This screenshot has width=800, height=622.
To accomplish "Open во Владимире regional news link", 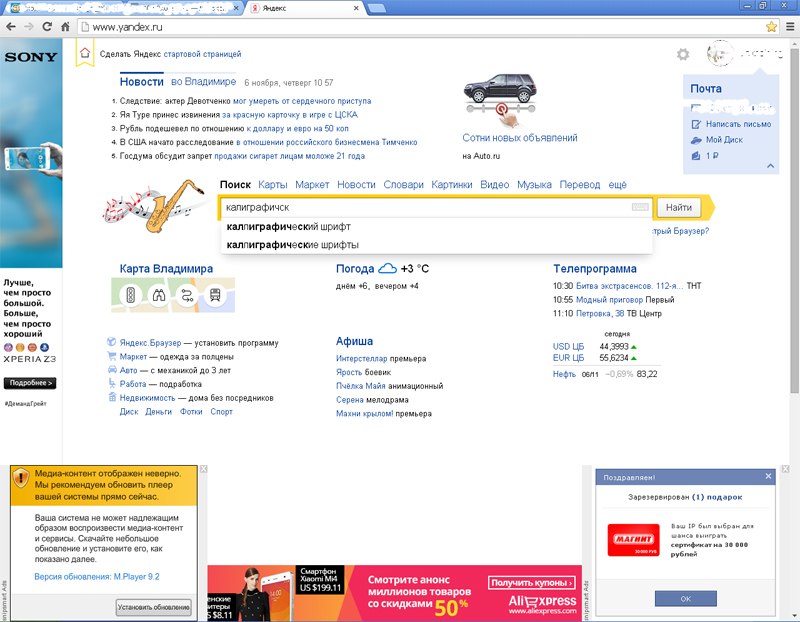I will tap(204, 82).
